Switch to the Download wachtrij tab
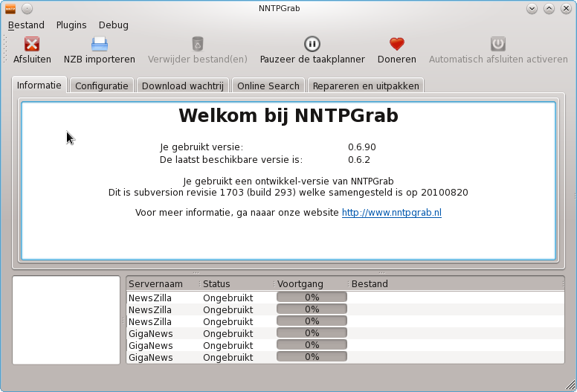 [182, 86]
